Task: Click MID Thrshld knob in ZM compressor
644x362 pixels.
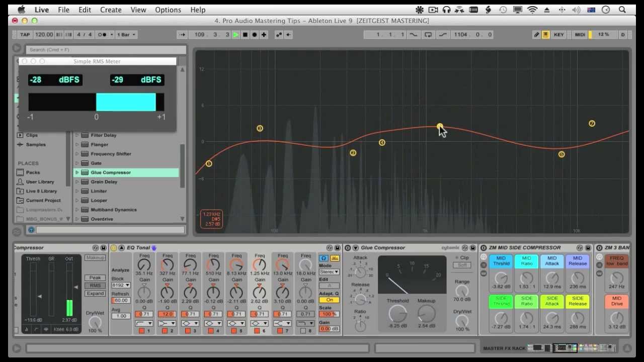Action: pos(501,278)
